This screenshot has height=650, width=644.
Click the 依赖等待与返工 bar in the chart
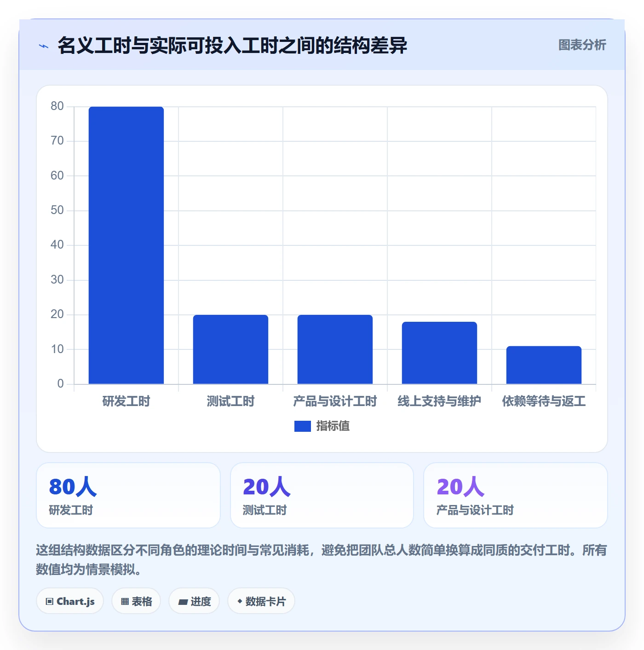(x=544, y=365)
